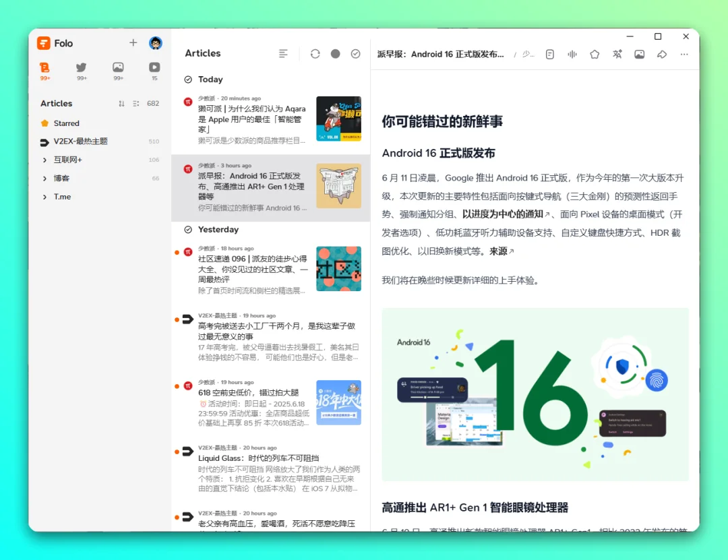The image size is (728, 560).
Task: Open the list view layout switcher icon
Action: (x=283, y=54)
